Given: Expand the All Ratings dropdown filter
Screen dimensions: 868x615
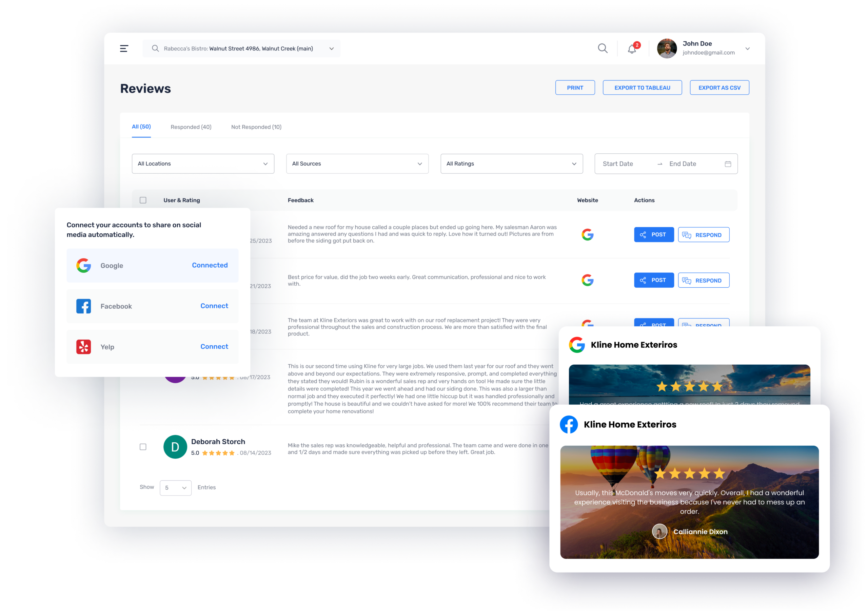Looking at the screenshot, I should (x=509, y=163).
